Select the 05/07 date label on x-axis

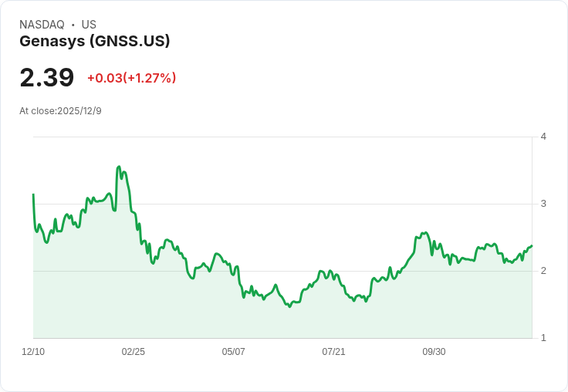point(233,352)
